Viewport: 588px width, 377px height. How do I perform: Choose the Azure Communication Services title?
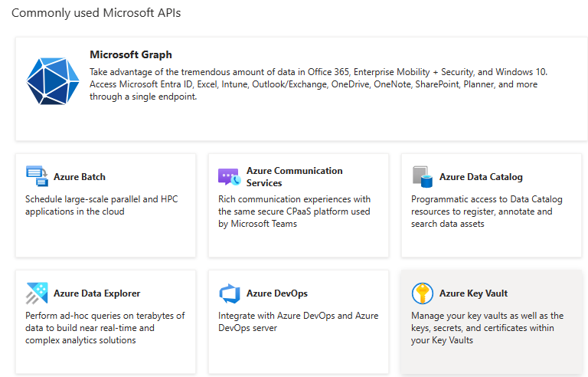pyautogui.click(x=294, y=177)
